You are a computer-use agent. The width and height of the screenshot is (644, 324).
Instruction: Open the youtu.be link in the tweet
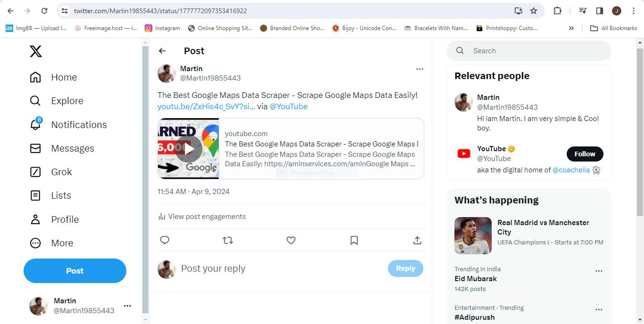pyautogui.click(x=206, y=106)
